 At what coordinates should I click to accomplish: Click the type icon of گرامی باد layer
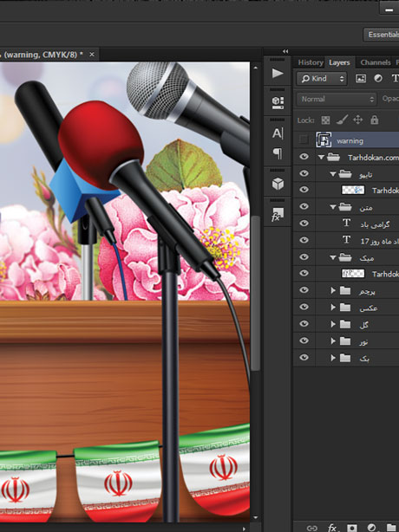pos(346,223)
